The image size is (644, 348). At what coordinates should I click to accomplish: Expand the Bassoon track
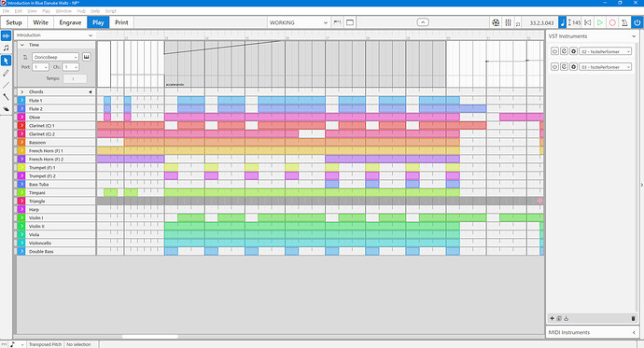tap(21, 142)
